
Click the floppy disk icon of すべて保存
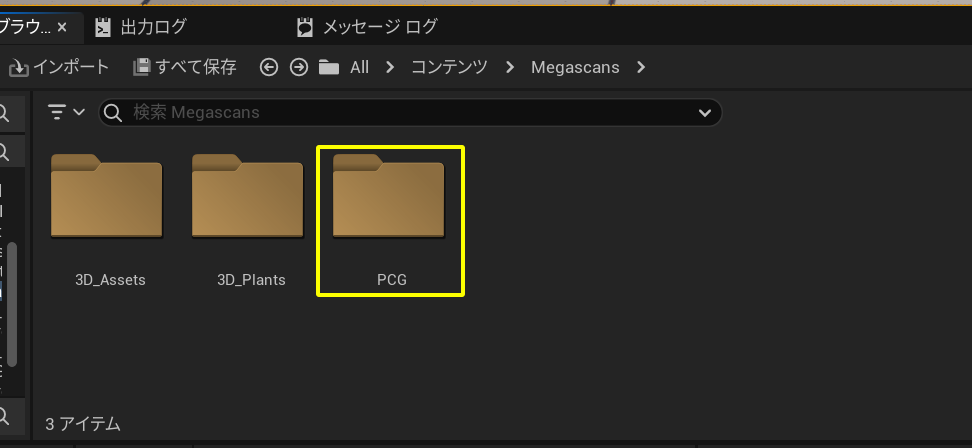pos(142,67)
